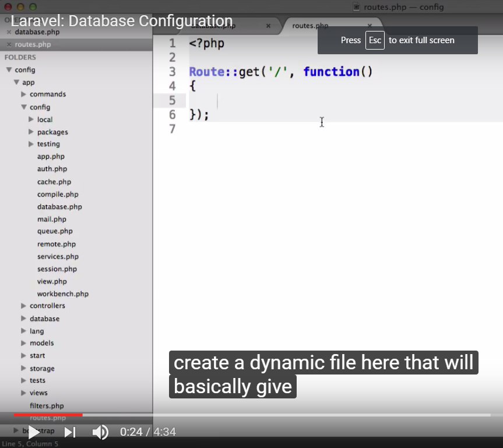The image size is (503, 448).
Task: Open cache.php in the sidebar
Action: (x=54, y=182)
